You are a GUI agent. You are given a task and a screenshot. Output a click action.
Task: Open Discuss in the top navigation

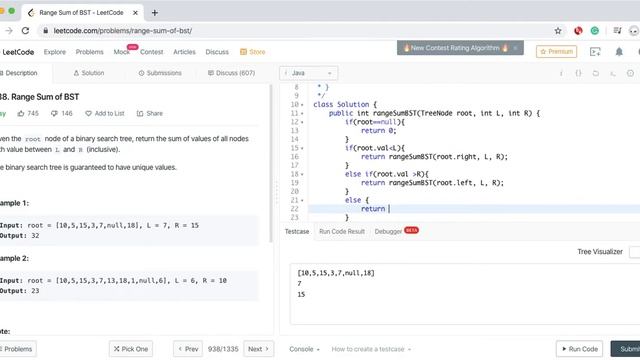(217, 52)
